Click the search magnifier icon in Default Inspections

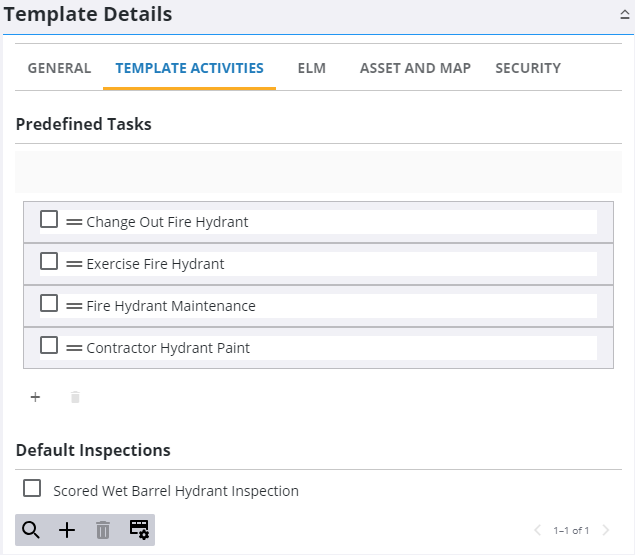click(31, 530)
